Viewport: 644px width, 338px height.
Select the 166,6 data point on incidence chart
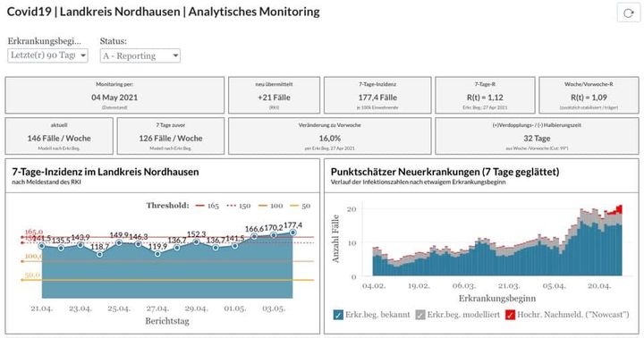click(254, 236)
